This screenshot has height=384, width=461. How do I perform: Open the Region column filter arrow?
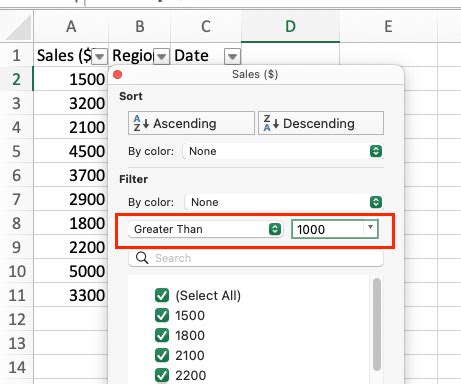[162, 56]
